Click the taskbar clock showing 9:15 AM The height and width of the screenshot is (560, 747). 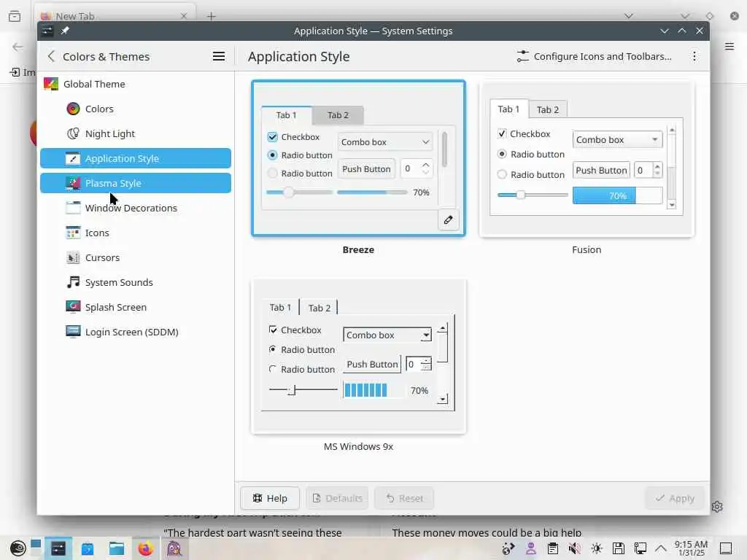click(x=691, y=548)
